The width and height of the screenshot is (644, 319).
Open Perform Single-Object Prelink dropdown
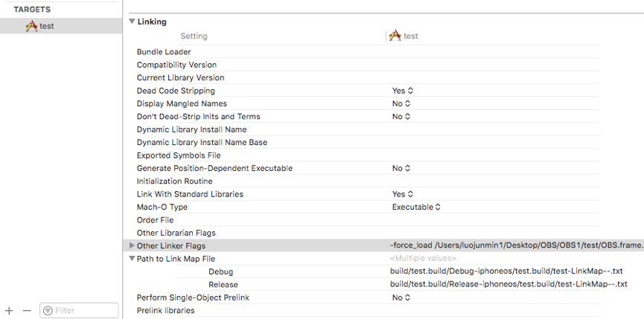click(401, 297)
